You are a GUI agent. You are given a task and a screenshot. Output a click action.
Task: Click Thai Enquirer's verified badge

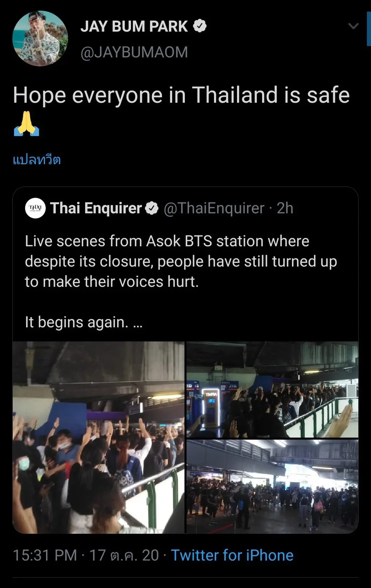[152, 208]
